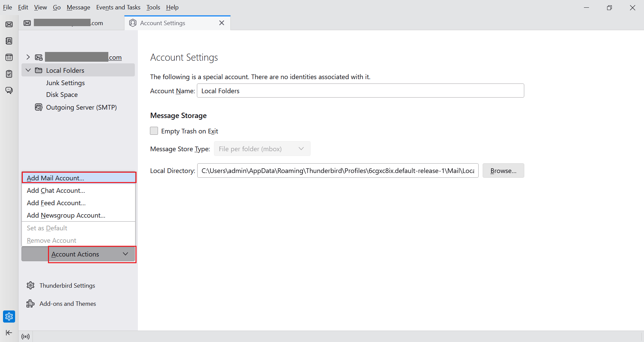This screenshot has width=644, height=342.
Task: Click the Local Folders folder icon
Action: [x=39, y=70]
